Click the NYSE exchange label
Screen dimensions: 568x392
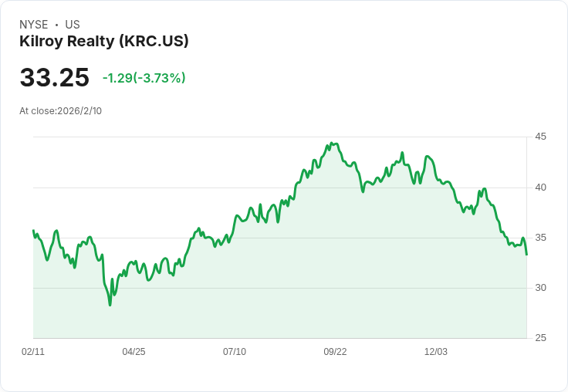34,25
